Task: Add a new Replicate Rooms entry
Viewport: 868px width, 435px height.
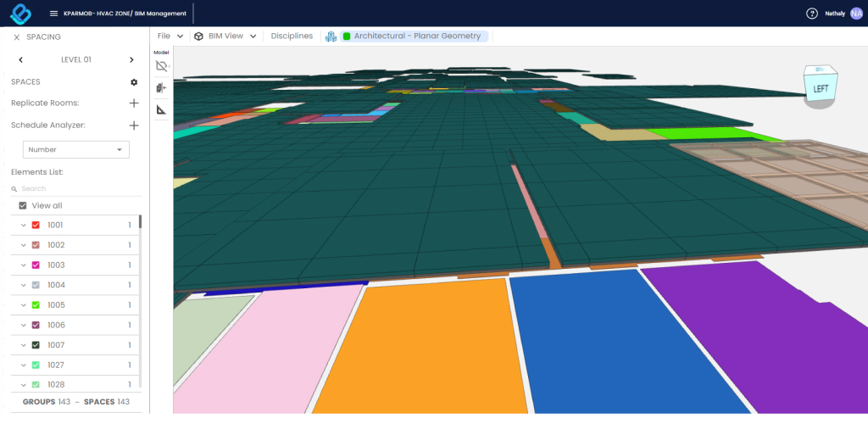Action: (133, 103)
